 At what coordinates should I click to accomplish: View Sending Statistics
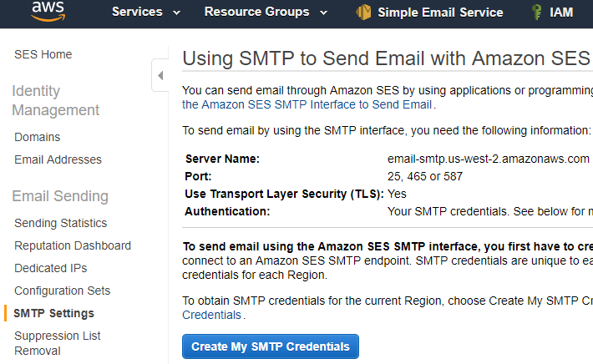60,223
